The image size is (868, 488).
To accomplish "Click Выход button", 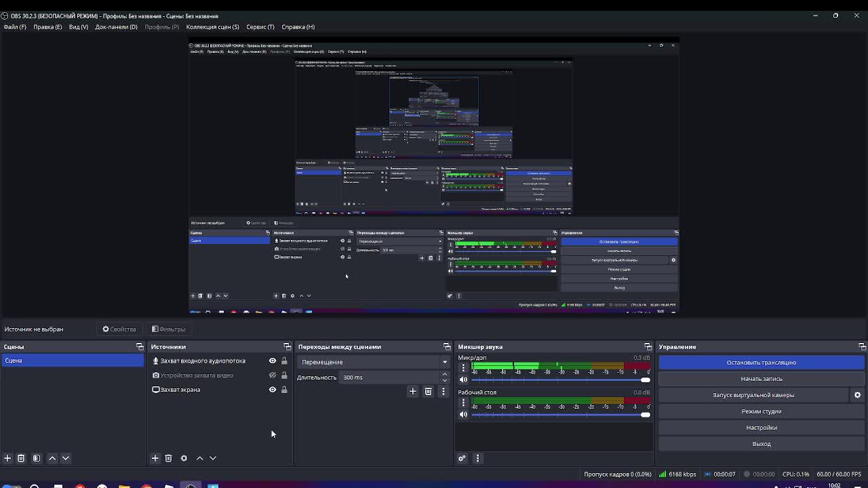I will click(762, 444).
